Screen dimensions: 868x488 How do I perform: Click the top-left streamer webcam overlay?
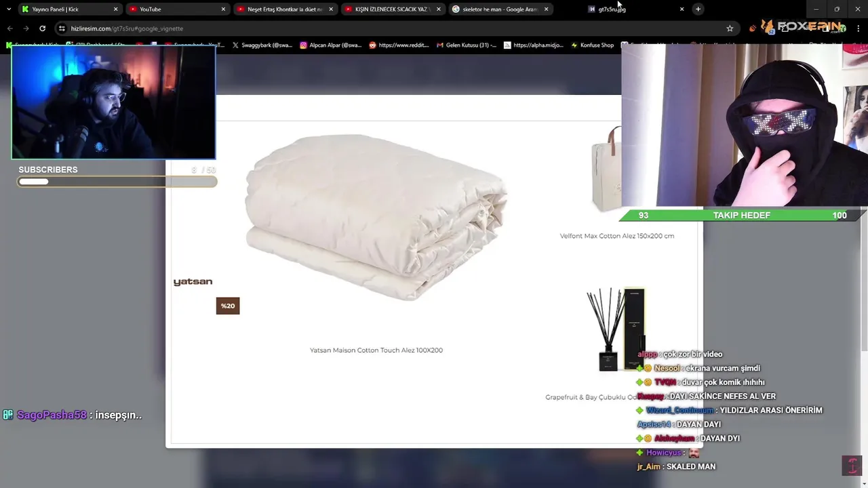(x=113, y=102)
